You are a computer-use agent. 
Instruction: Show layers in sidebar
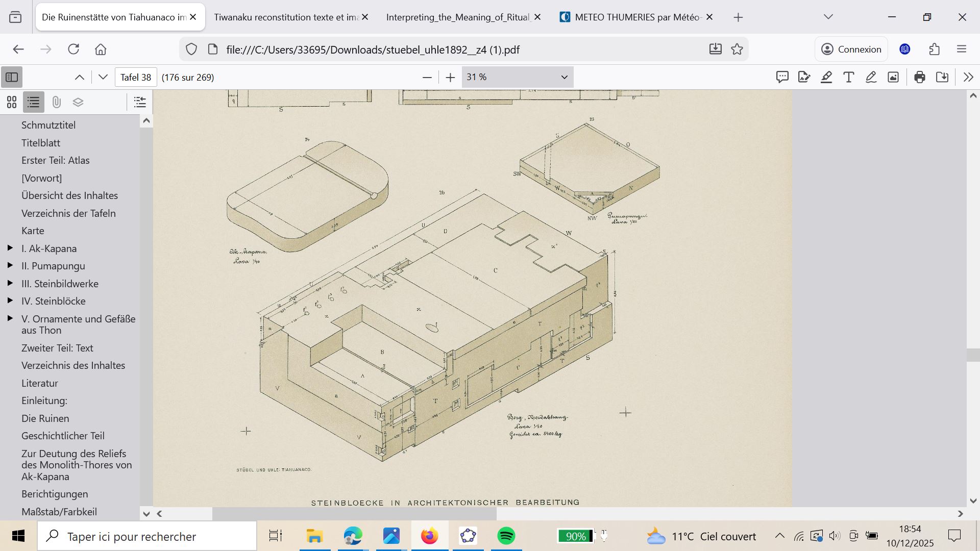78,102
